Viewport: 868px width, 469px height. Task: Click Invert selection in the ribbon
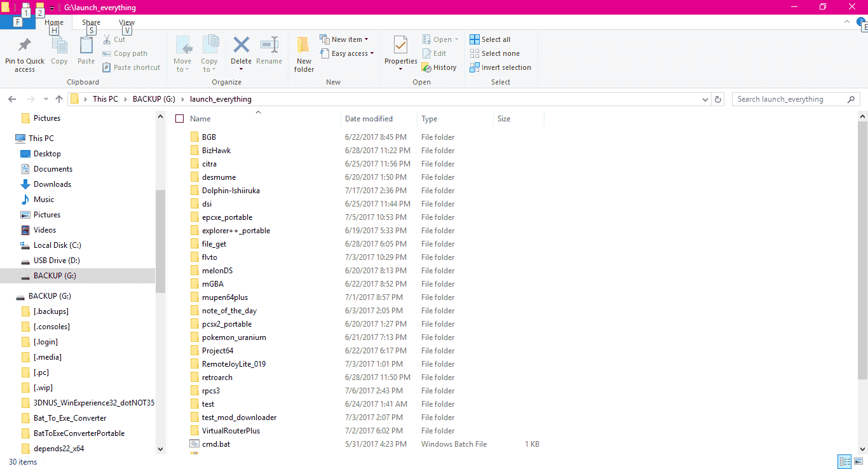click(500, 67)
